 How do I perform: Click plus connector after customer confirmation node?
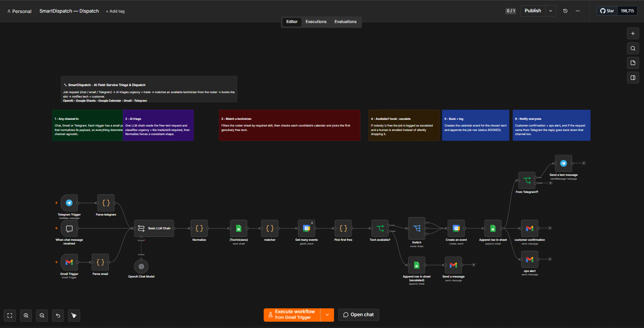point(550,228)
